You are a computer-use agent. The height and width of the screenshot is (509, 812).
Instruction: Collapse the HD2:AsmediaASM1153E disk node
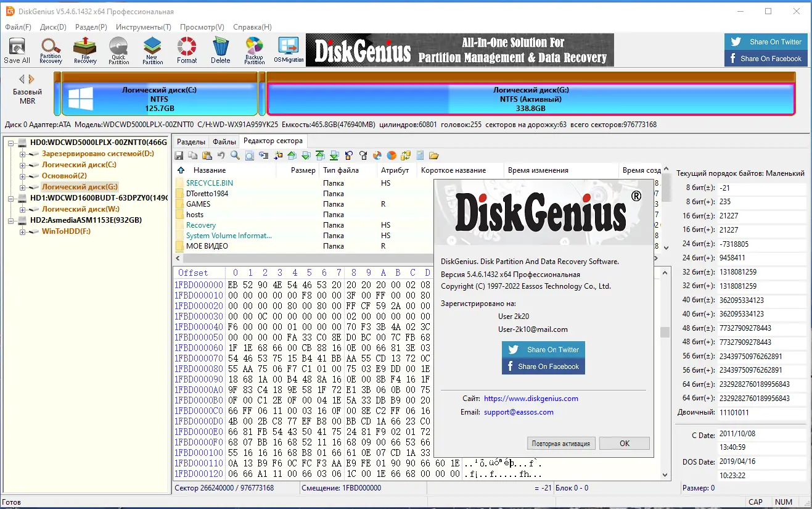(x=12, y=220)
